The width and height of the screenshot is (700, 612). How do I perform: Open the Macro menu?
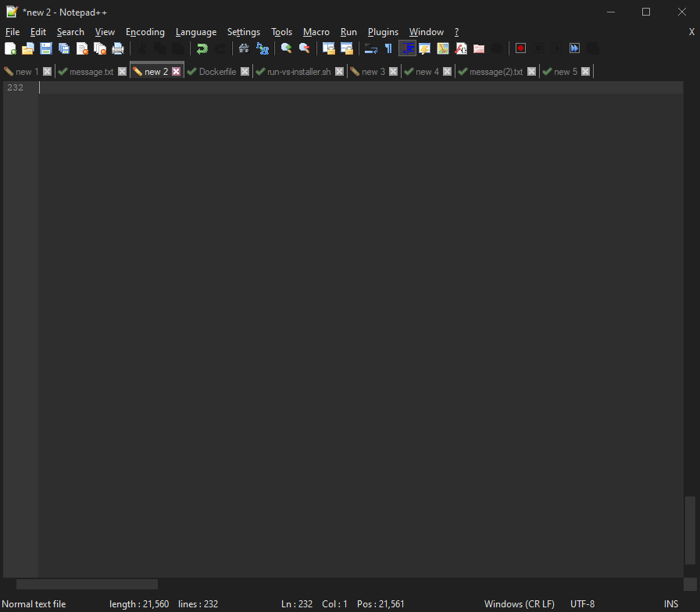(x=316, y=32)
